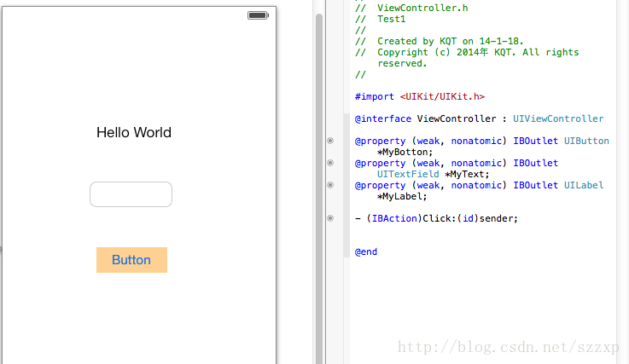Click the *MyLabel; property name
This screenshot has height=364, width=629.
402,196
